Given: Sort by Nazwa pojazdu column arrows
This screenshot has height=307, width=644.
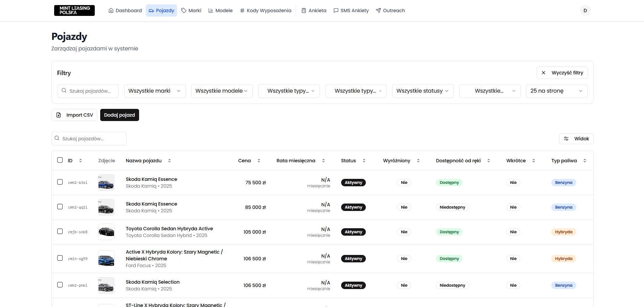Looking at the screenshot, I should (x=170, y=161).
